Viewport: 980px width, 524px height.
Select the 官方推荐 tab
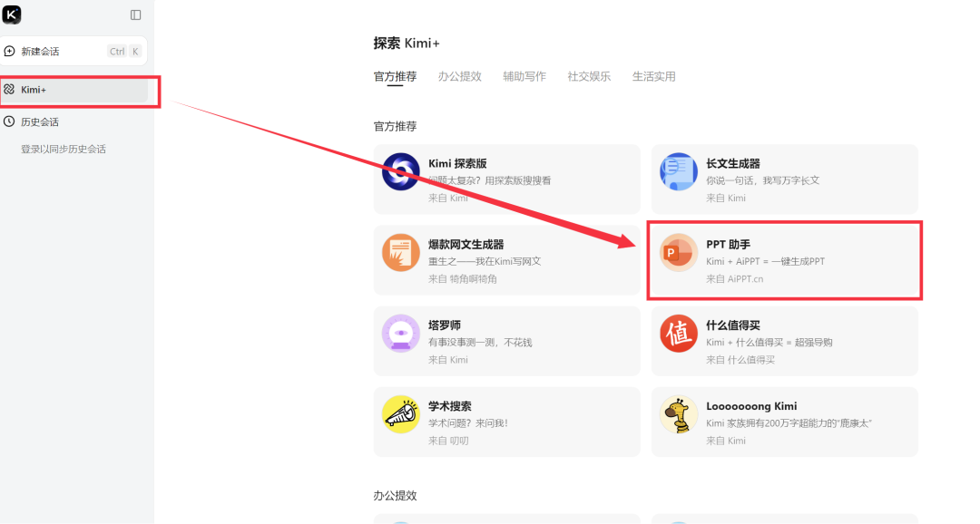395,77
